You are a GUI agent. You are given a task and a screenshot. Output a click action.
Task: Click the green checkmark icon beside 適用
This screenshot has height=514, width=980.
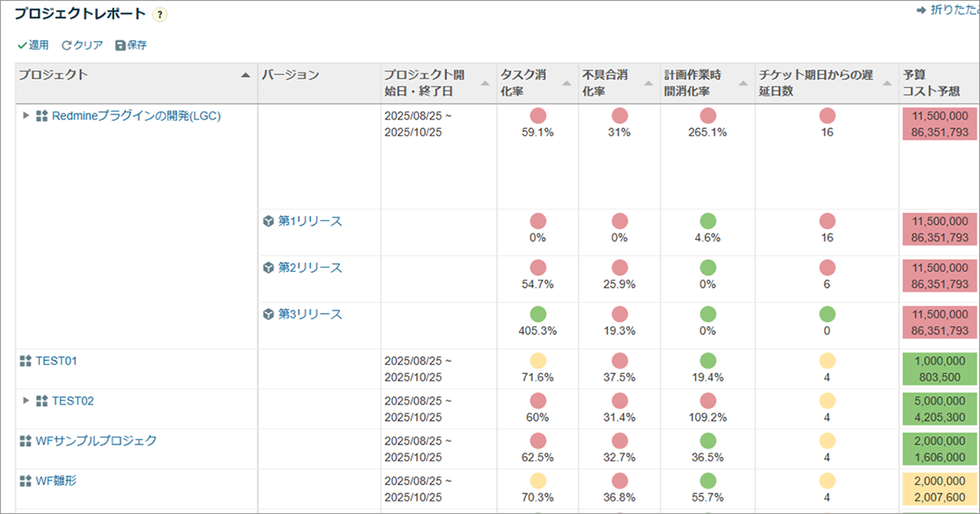tap(23, 46)
